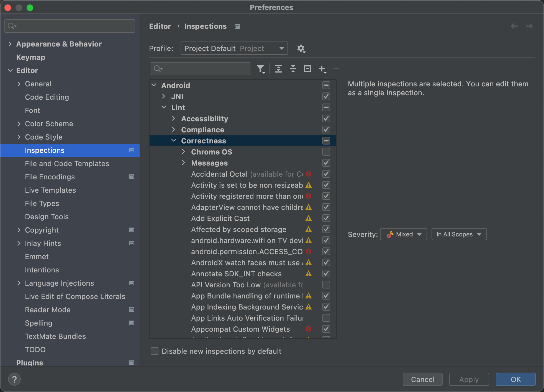This screenshot has width=544, height=392.
Task: Click the Profile Project Default dropdown
Action: pyautogui.click(x=234, y=48)
